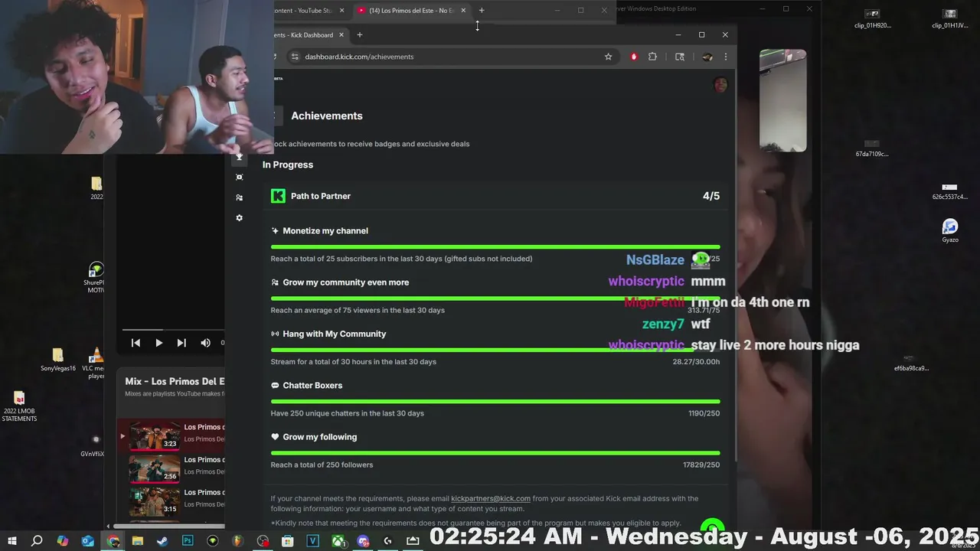Open the SonyVegas16 desktop folder
980x551 pixels.
click(x=58, y=360)
